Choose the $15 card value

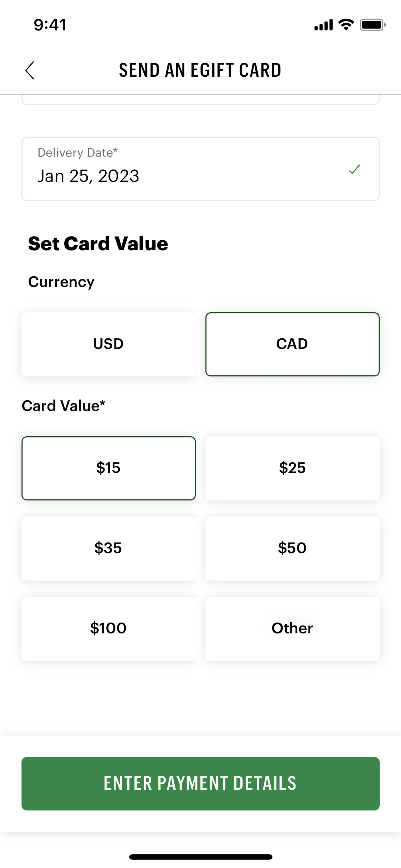pos(109,468)
